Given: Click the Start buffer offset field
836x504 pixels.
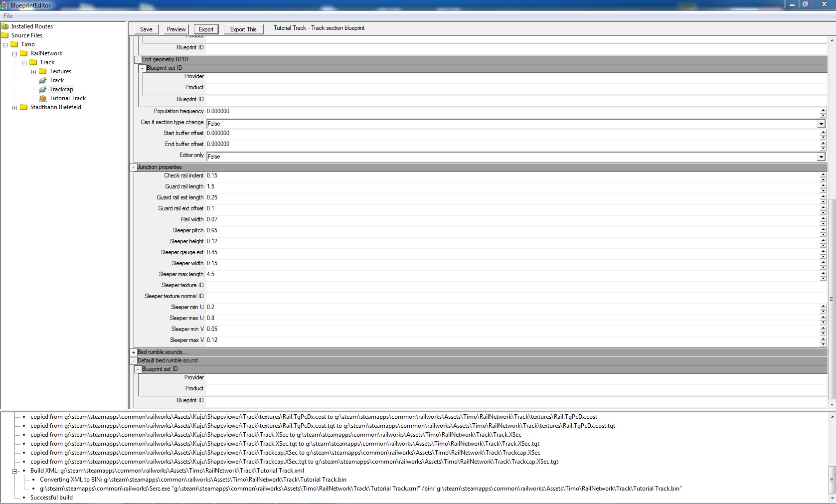Looking at the screenshot, I should tap(512, 134).
